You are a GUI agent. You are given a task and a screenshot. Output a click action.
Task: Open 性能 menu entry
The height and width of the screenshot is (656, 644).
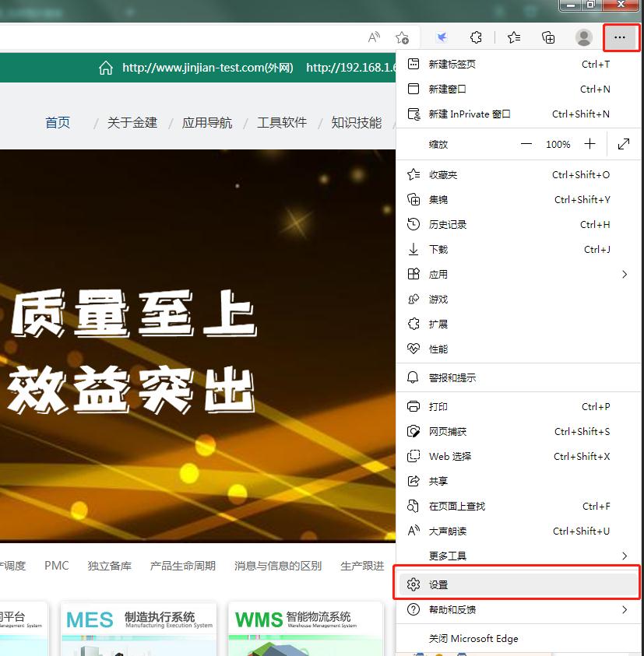pyautogui.click(x=518, y=349)
